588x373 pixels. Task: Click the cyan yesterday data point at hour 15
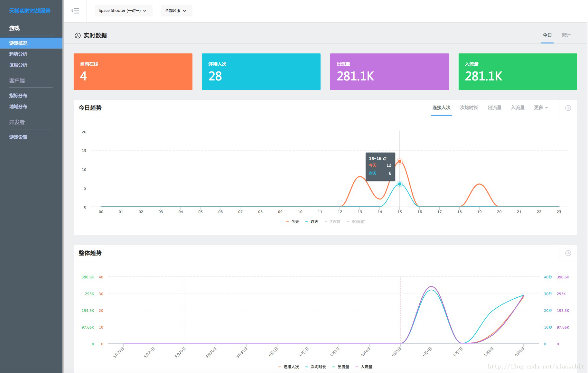point(400,184)
